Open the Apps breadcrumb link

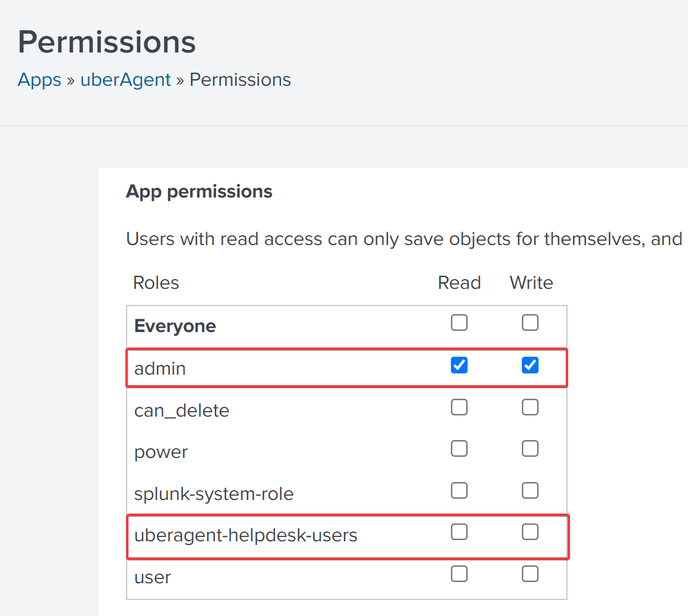click(40, 80)
